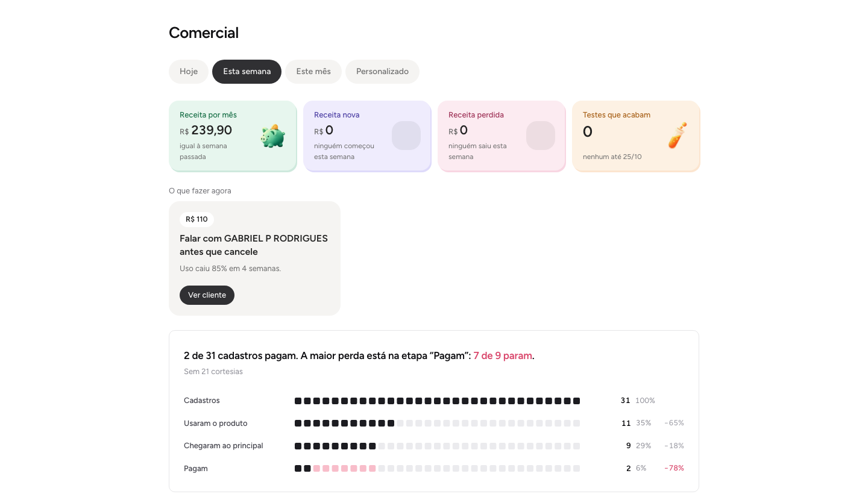The width and height of the screenshot is (868, 494).
Task: Click the Testes que acabam label
Action: pyautogui.click(x=617, y=114)
